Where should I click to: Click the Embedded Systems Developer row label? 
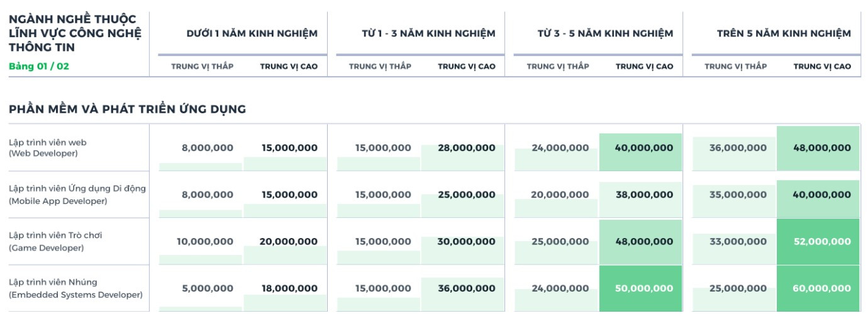point(75,288)
